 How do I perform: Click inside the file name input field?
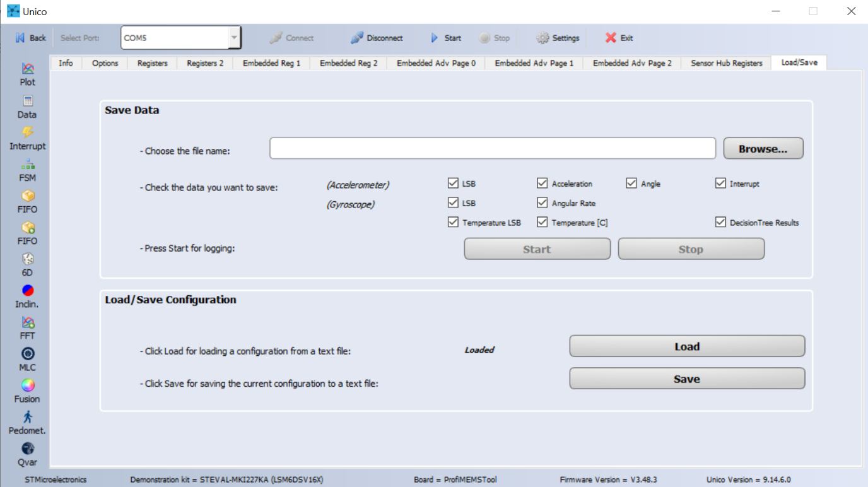pyautogui.click(x=492, y=148)
